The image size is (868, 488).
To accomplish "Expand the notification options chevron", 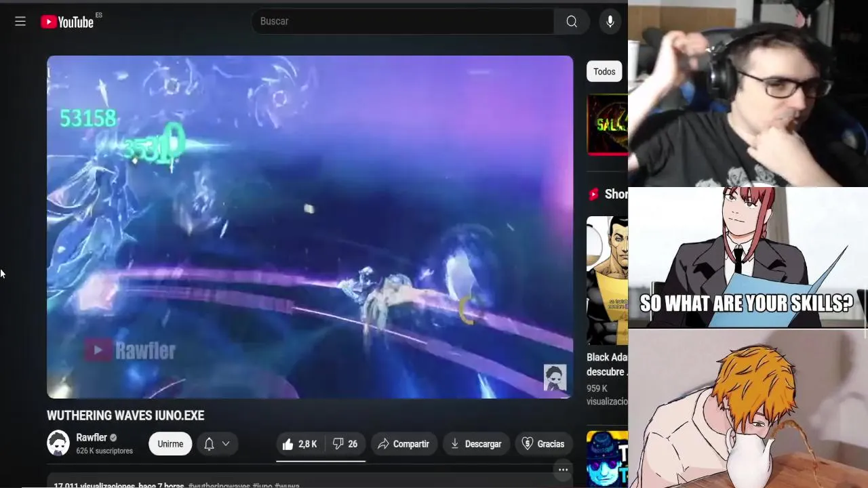I will (x=226, y=444).
